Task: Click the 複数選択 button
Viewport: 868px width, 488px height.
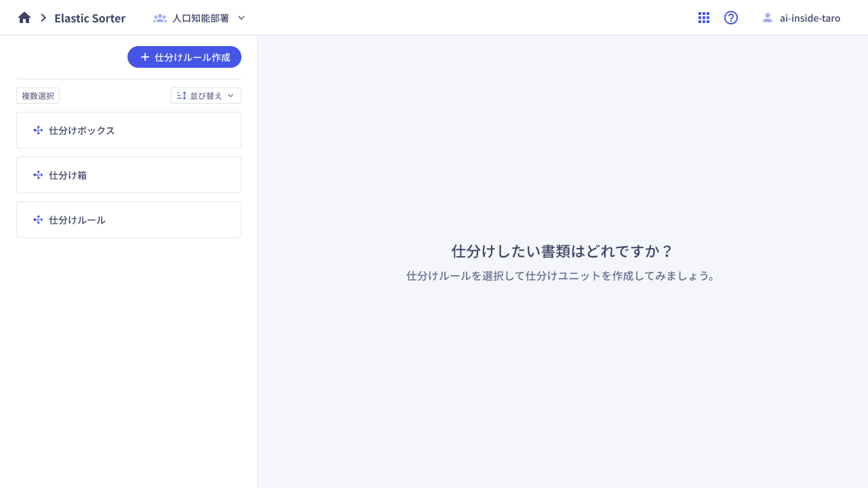Action: click(38, 96)
